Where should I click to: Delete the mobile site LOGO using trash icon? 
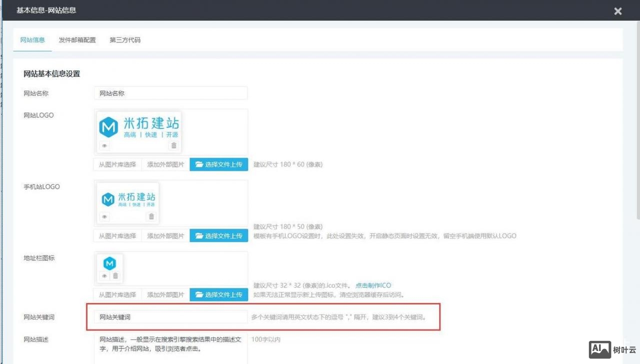point(151,216)
